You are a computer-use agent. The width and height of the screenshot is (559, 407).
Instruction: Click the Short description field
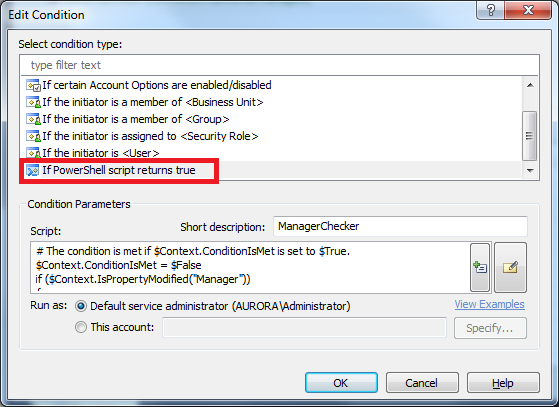pyautogui.click(x=400, y=226)
